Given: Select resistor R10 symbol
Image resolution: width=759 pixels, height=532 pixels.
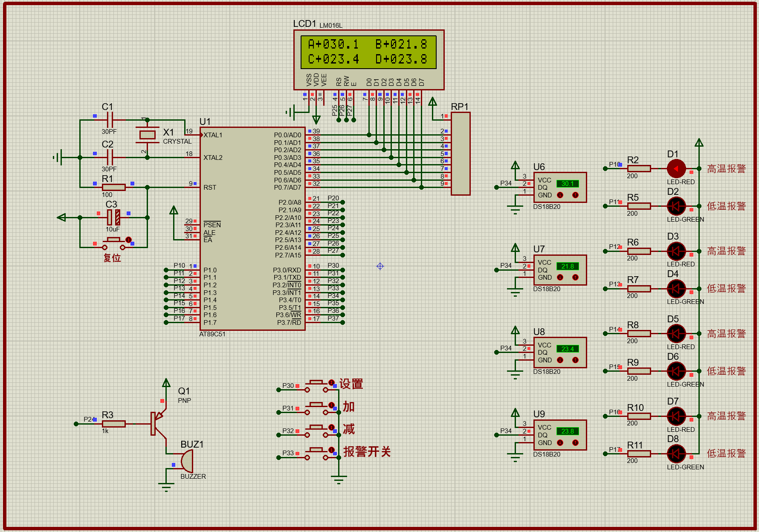Looking at the screenshot, I should (x=639, y=416).
